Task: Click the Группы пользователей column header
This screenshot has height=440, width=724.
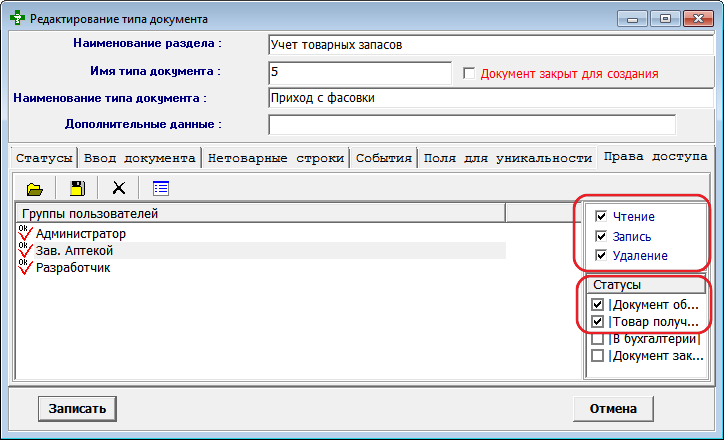Action: (x=261, y=213)
